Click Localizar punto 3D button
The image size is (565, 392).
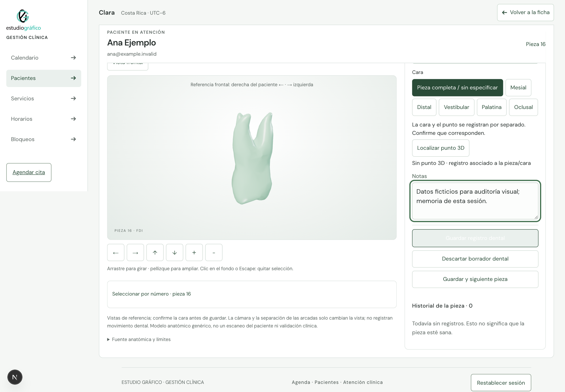tap(441, 148)
